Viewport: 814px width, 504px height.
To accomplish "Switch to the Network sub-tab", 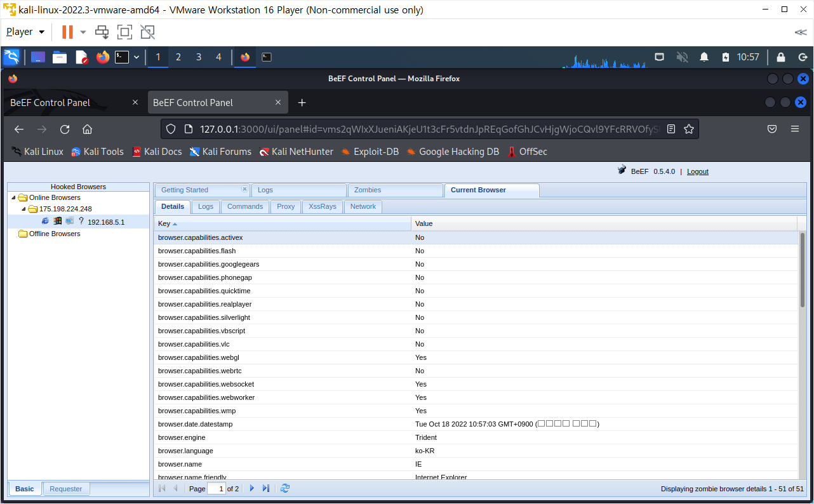I will coord(363,206).
